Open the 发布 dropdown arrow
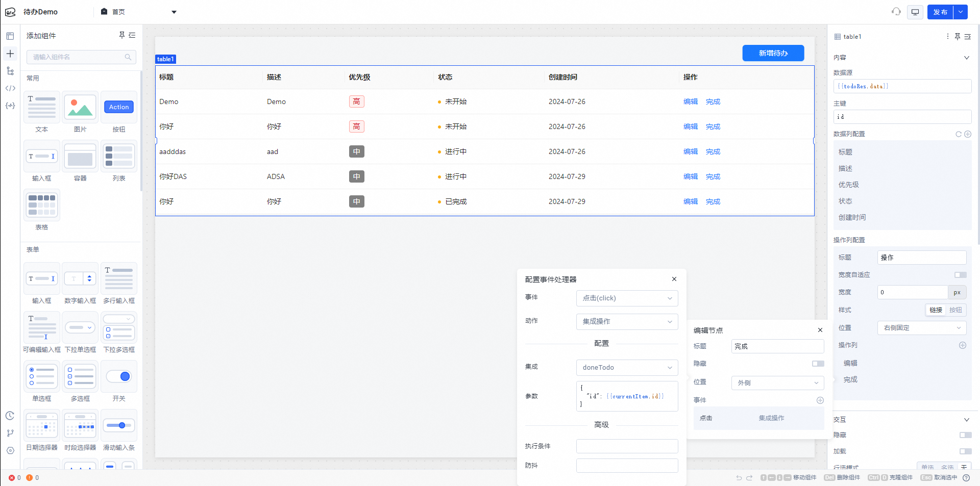 (x=961, y=12)
